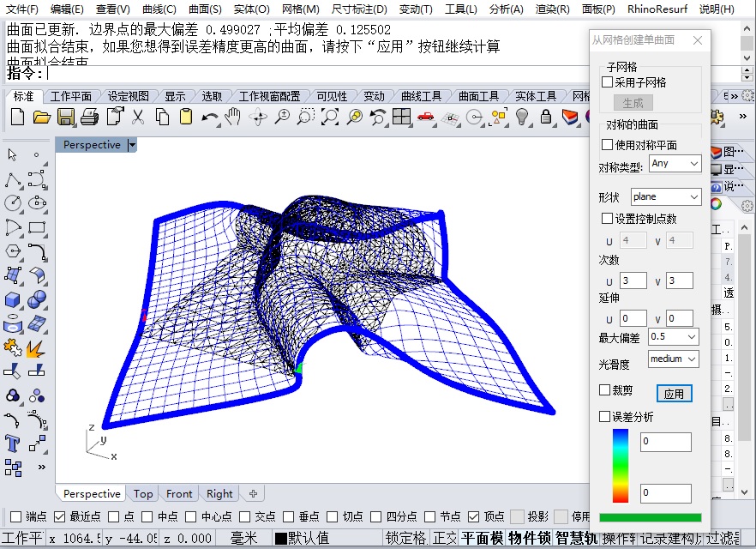Toggle the 误差分析 checkbox
756x549 pixels.
[x=606, y=417]
